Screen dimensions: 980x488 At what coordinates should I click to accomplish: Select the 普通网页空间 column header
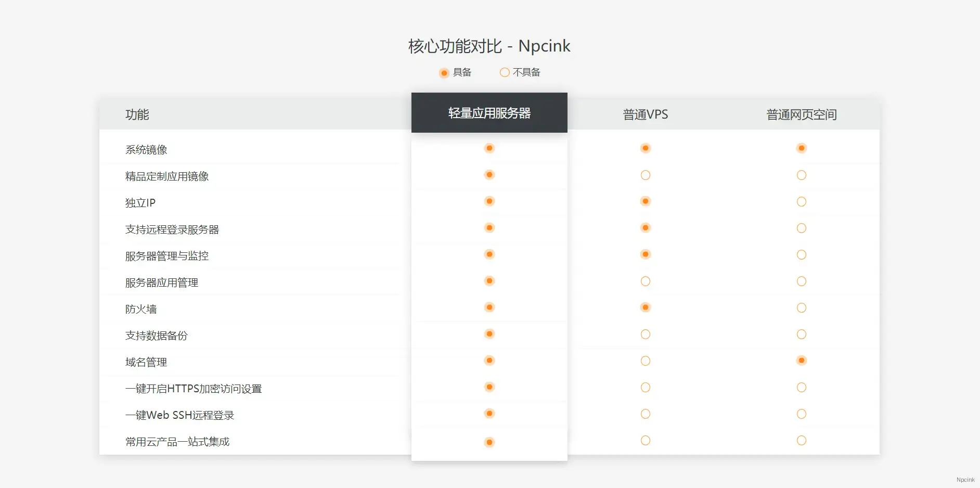click(x=801, y=114)
